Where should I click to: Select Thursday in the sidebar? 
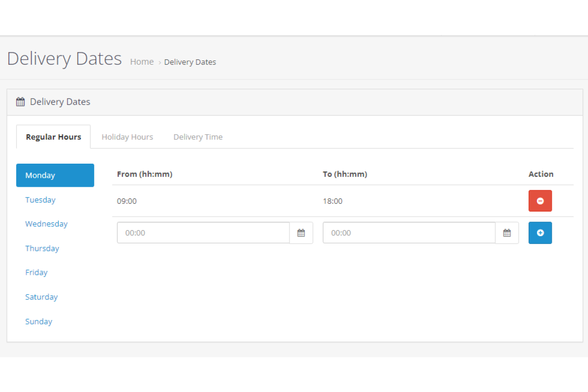pos(42,248)
